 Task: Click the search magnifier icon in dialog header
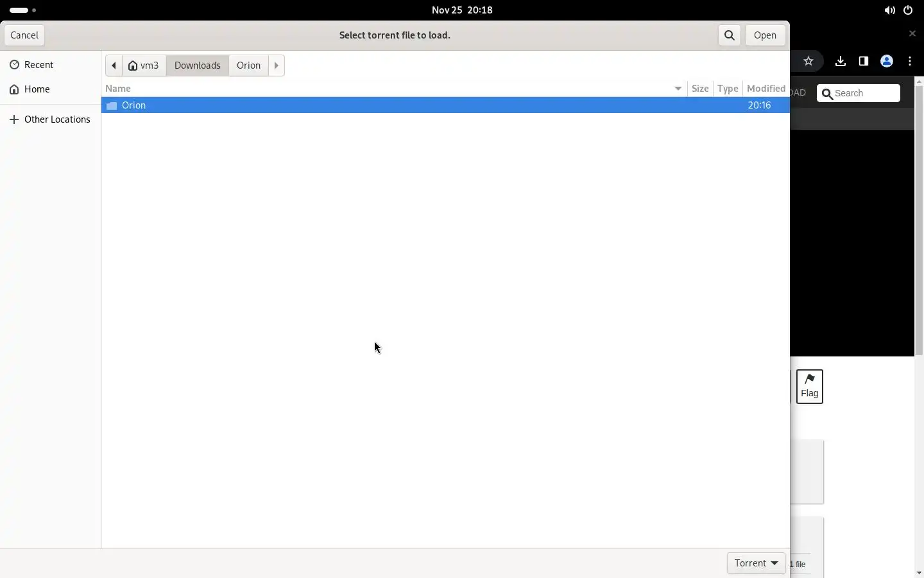point(730,35)
